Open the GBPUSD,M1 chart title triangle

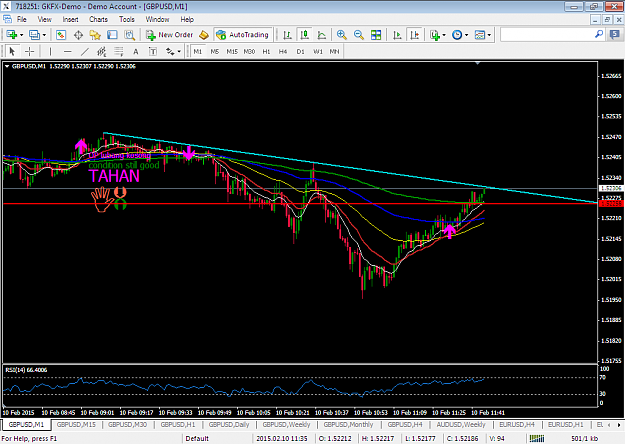[7, 66]
